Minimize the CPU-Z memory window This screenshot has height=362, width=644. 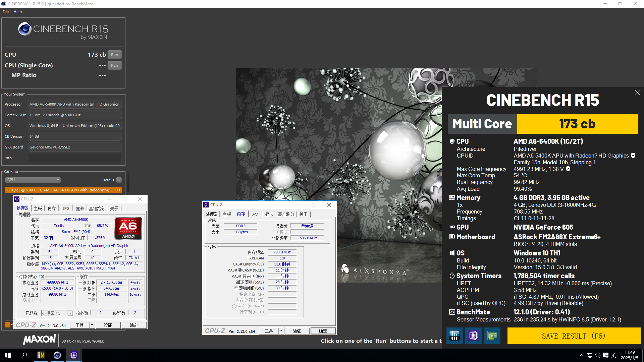point(298,205)
